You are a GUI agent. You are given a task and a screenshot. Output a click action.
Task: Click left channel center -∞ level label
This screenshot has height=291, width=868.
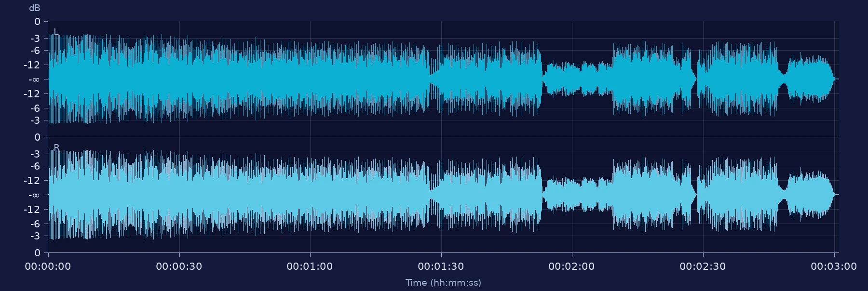[34, 79]
